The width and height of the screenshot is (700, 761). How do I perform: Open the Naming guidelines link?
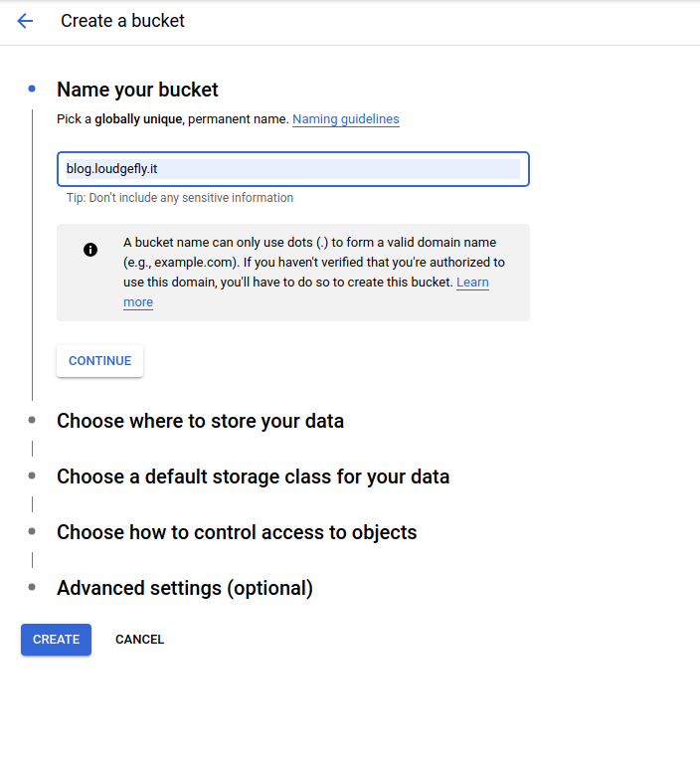pyautogui.click(x=345, y=119)
